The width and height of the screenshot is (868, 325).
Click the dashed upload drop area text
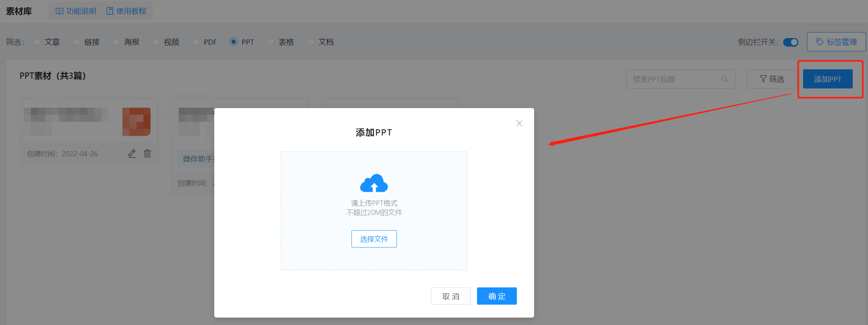374,208
